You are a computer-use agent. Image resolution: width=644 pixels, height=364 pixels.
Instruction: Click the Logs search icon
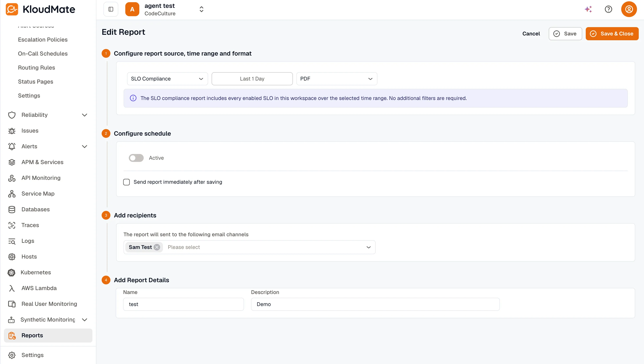(12, 241)
